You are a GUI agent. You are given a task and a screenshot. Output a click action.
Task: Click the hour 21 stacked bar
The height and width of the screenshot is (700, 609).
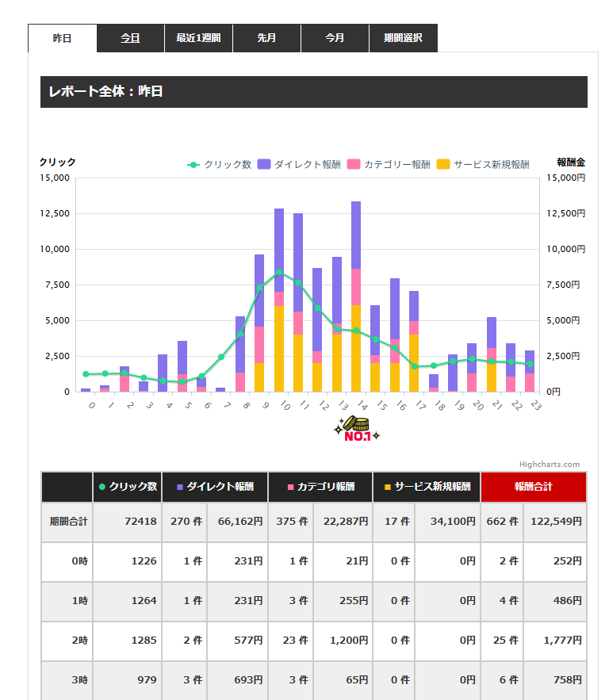coord(492,354)
